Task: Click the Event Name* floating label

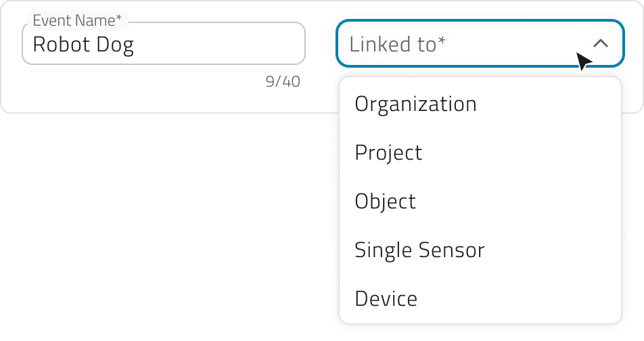Action: pyautogui.click(x=74, y=22)
